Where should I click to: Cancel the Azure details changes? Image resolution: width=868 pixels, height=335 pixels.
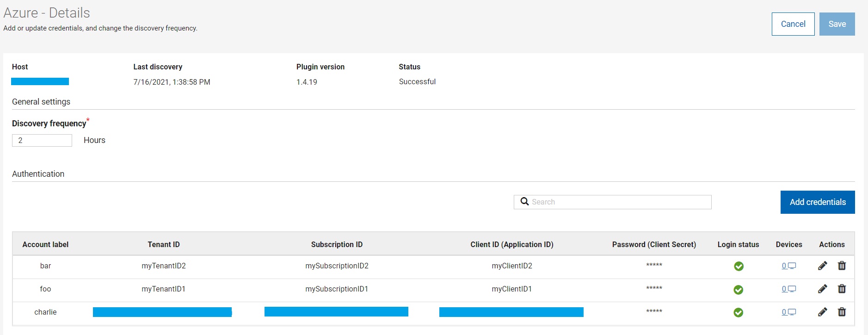coord(793,24)
